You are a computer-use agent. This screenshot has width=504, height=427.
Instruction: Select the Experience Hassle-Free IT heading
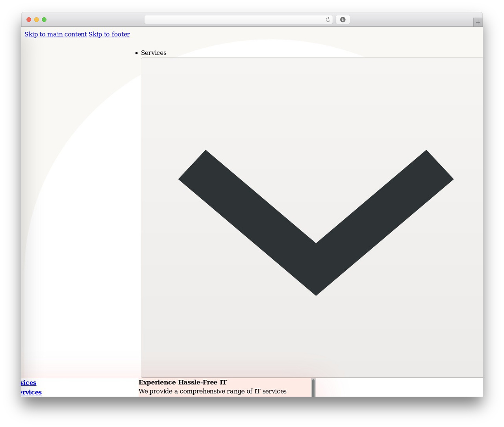coord(183,382)
